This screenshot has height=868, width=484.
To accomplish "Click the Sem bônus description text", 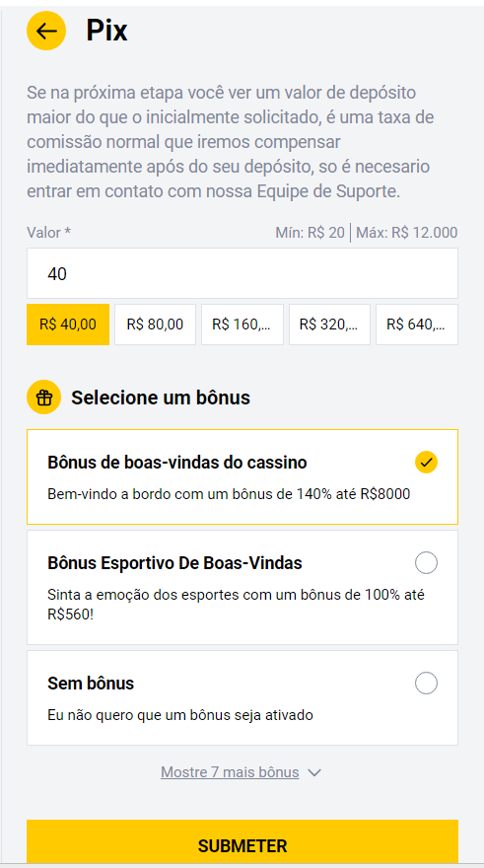I will click(180, 715).
